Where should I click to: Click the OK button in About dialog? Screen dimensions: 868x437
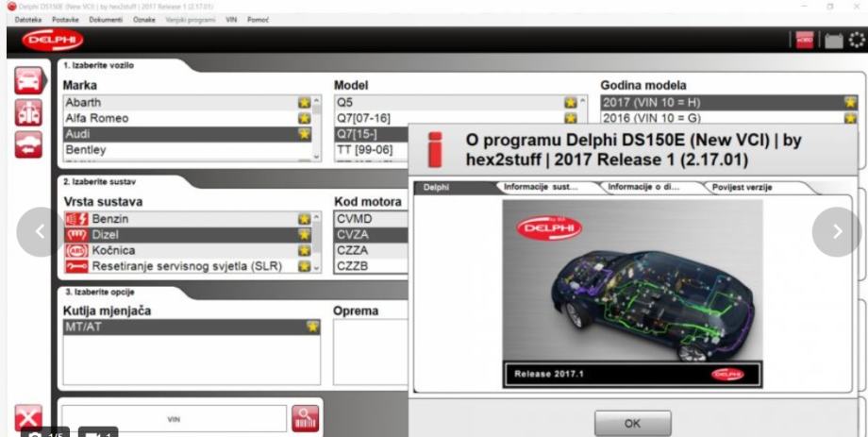click(632, 424)
